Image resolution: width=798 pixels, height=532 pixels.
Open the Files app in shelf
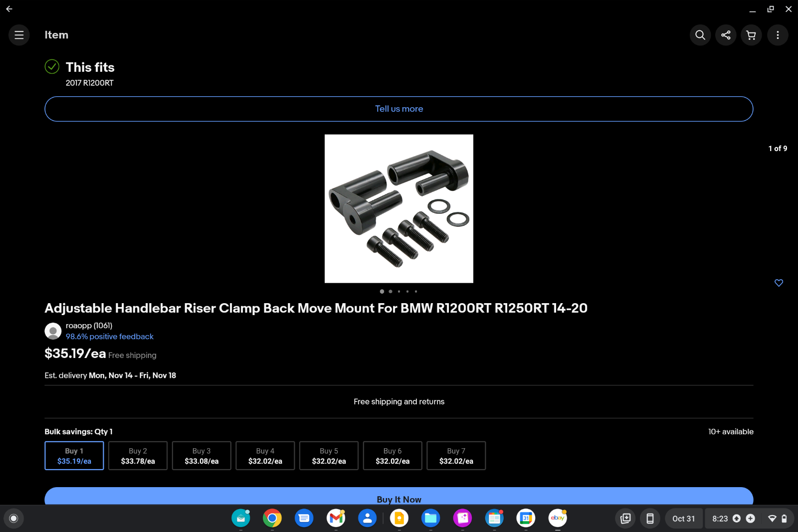click(430, 519)
